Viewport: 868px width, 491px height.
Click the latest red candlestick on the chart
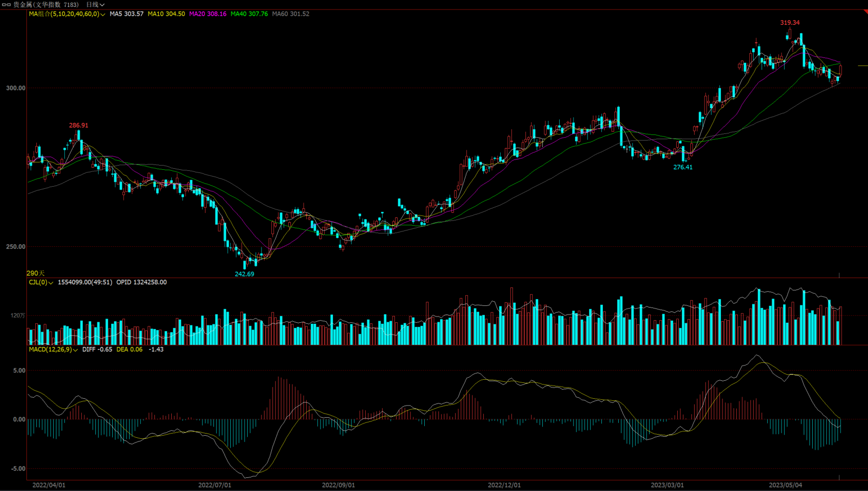coord(841,70)
